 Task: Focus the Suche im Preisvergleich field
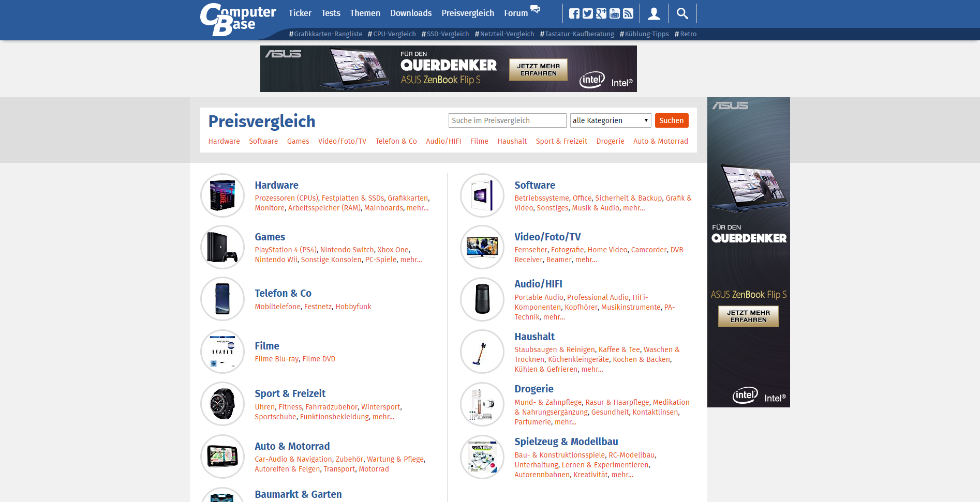click(x=507, y=120)
